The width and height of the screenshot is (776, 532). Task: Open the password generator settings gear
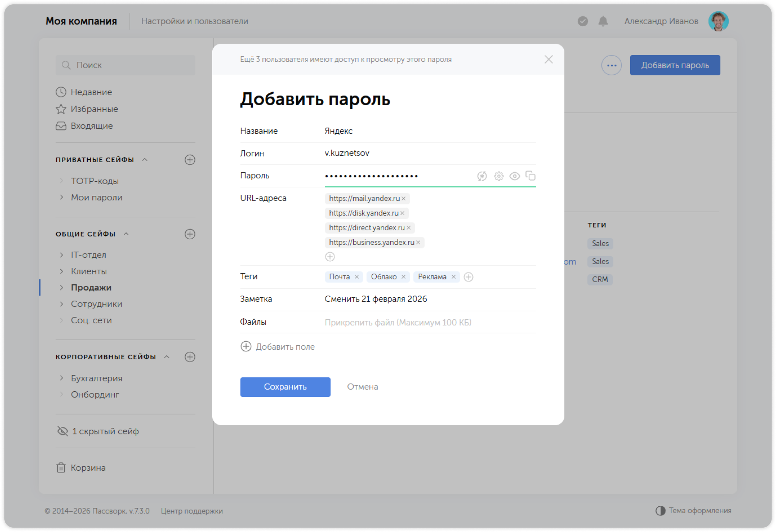(498, 176)
